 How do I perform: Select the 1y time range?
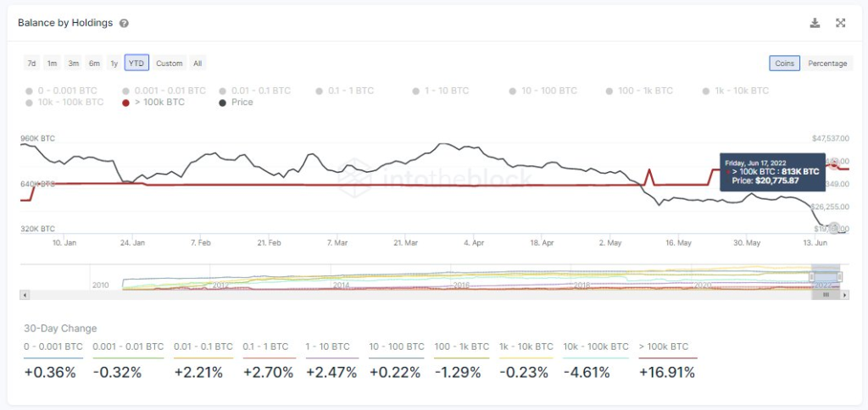114,63
